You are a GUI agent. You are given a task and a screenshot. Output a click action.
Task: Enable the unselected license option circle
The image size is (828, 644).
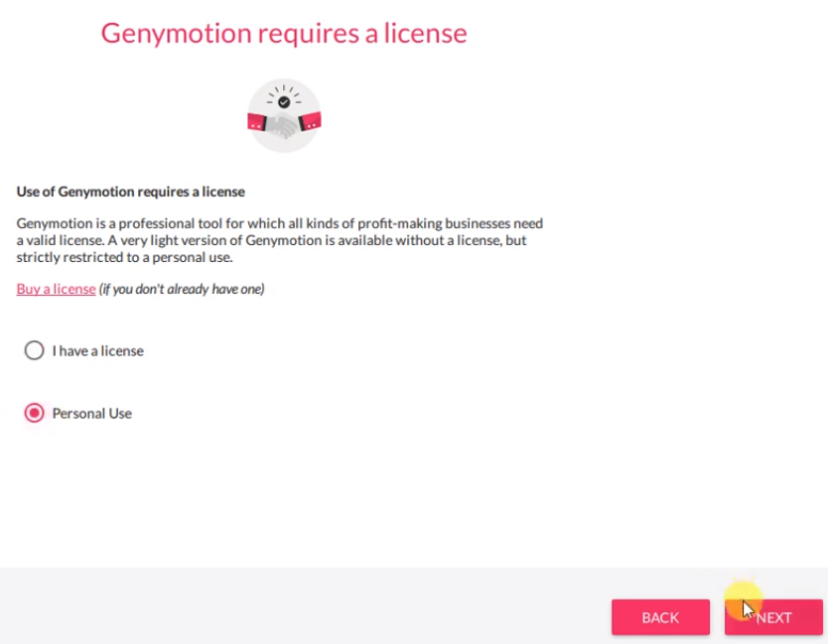tap(34, 350)
